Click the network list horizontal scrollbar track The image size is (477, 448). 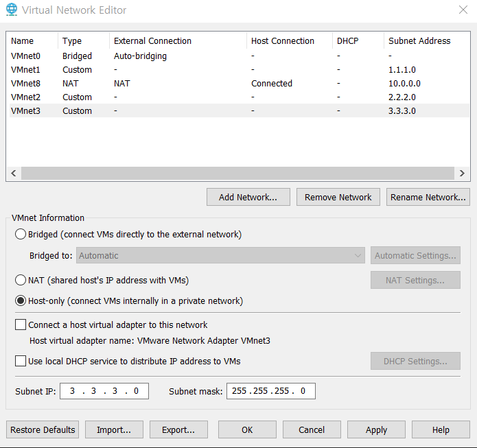point(237,173)
